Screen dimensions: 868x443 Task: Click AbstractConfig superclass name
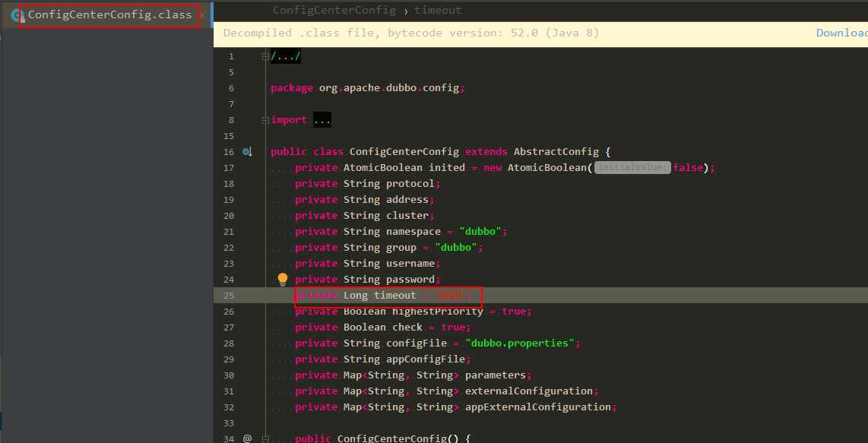click(x=556, y=152)
